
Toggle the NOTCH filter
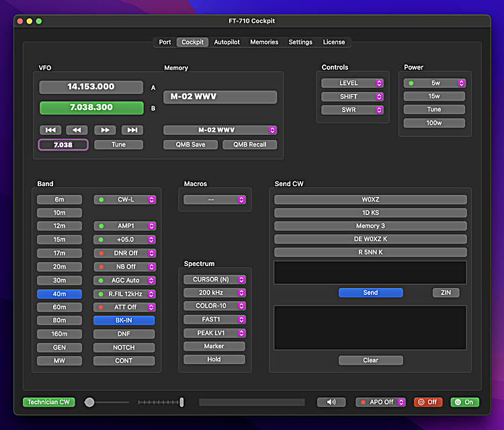click(x=124, y=347)
